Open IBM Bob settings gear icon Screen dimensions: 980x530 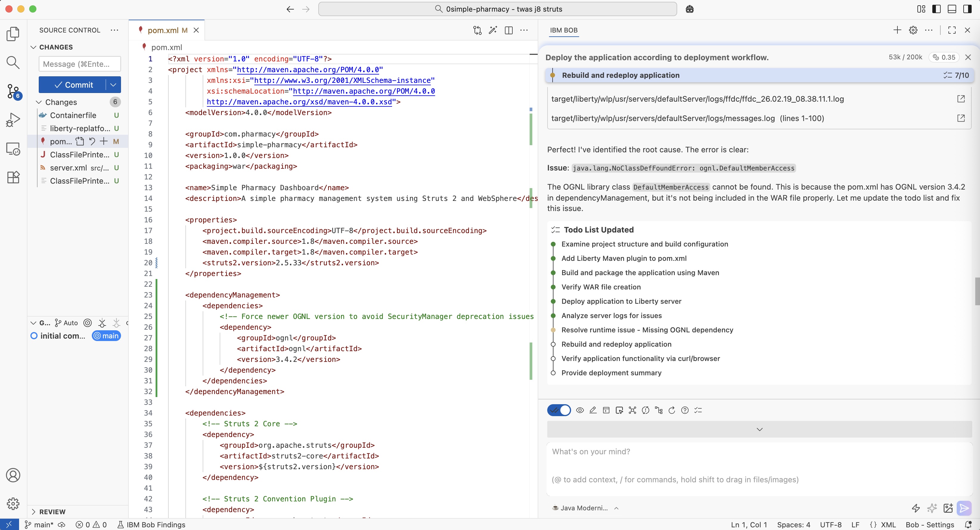(913, 30)
